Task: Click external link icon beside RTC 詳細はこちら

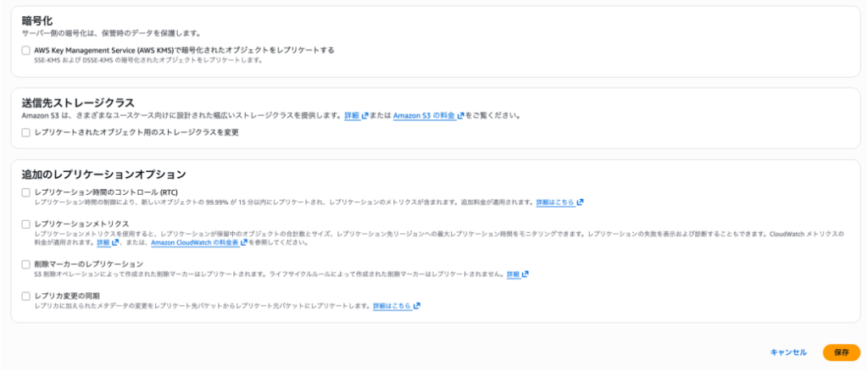Action: 580,202
